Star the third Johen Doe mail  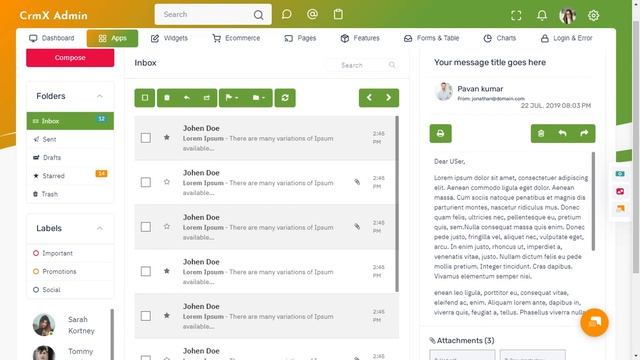(167, 226)
